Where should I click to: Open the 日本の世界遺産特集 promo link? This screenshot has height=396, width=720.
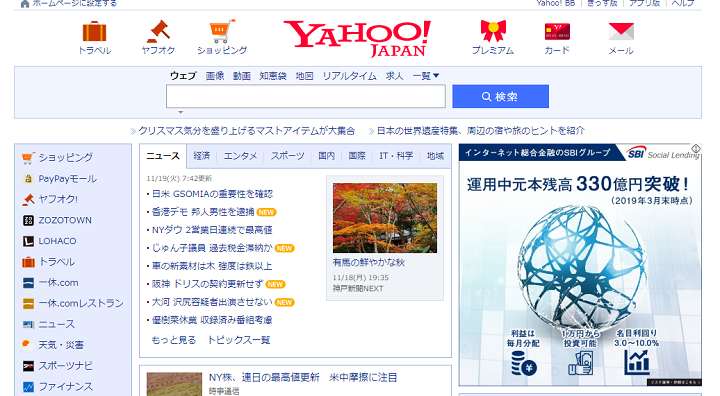pos(480,131)
